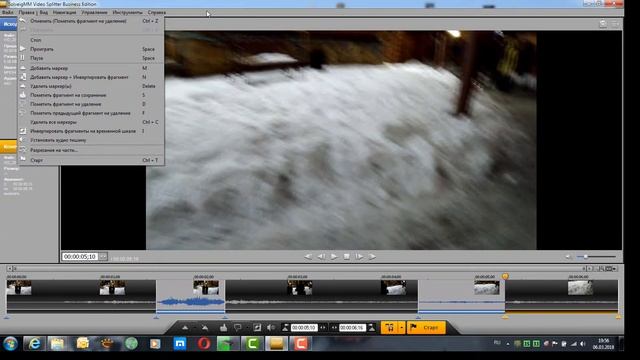Image resolution: width=640 pixels, height=360 pixels.
Task: Step one frame backward in player
Action: 321,257
